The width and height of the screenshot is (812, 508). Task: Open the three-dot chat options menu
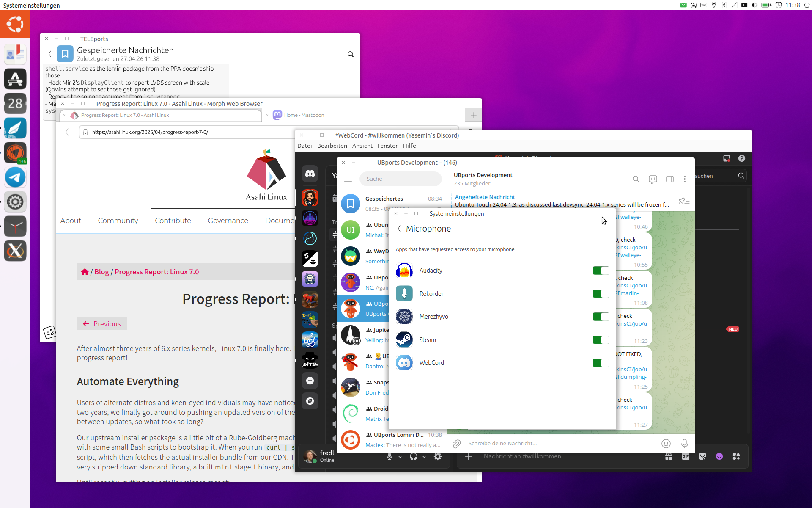coord(685,179)
